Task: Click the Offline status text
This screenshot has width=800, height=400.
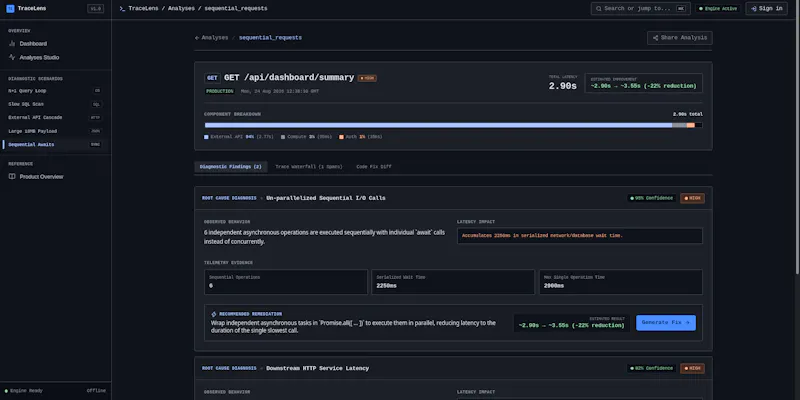Action: [96, 391]
